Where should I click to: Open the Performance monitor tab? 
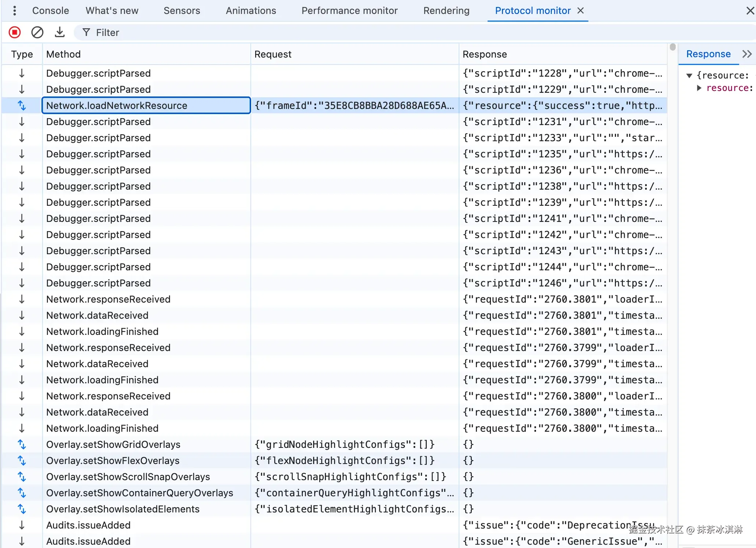(x=349, y=11)
